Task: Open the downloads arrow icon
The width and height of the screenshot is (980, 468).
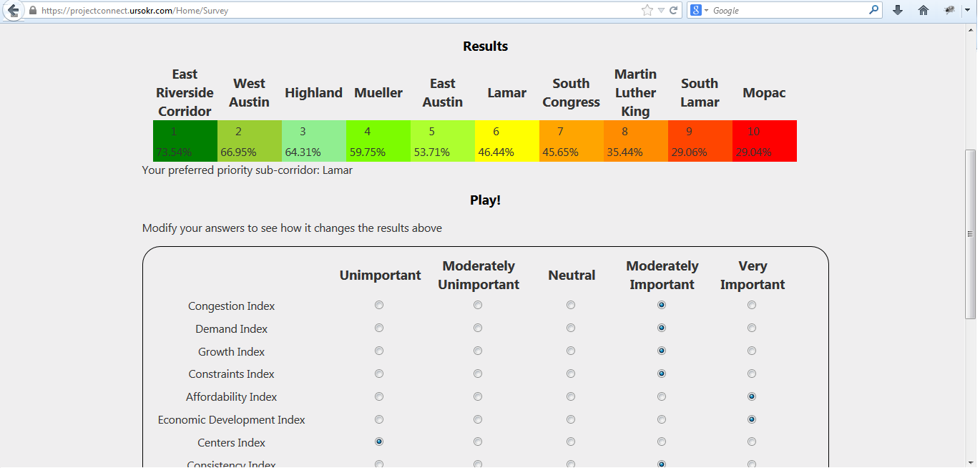Action: [x=898, y=10]
